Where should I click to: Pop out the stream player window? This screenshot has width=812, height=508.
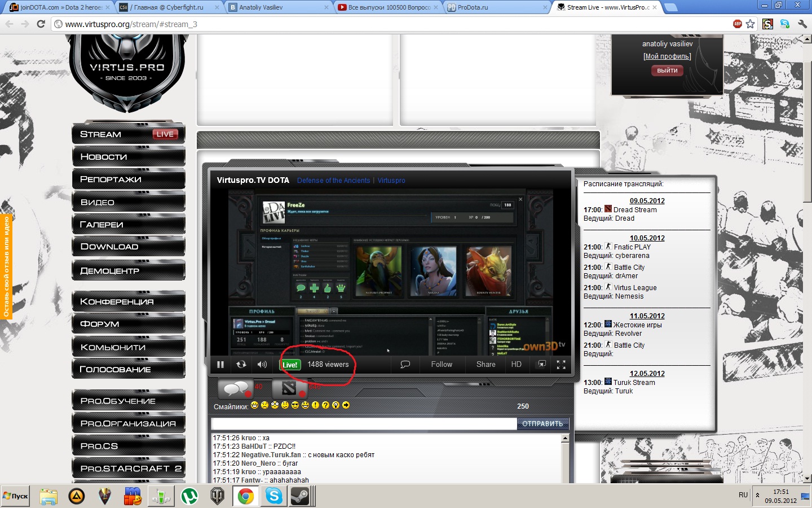pos(542,364)
